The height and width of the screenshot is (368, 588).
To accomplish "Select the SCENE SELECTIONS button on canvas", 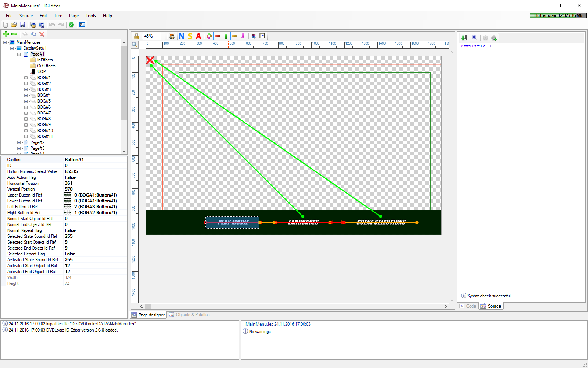I will 381,222.
